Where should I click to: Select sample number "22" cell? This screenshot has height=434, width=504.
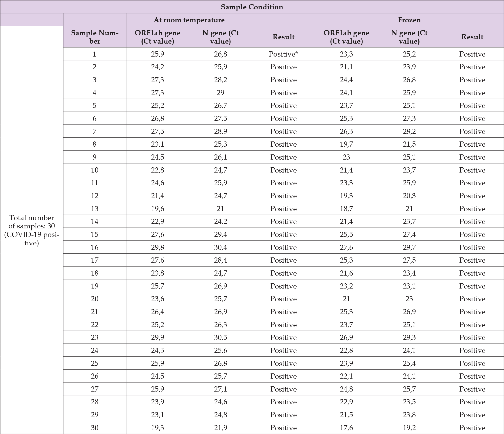click(x=94, y=325)
